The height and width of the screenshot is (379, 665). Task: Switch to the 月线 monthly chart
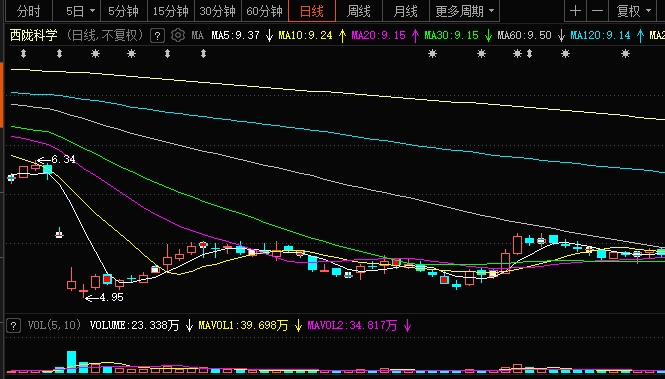click(x=405, y=11)
